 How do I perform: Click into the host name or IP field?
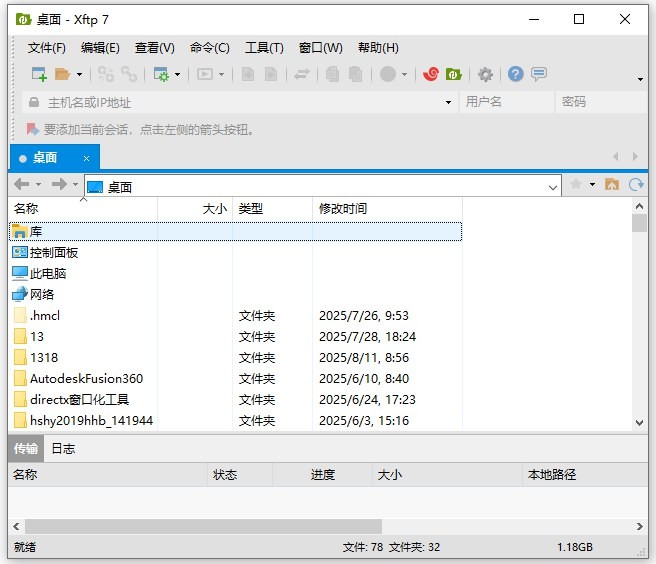pos(241,102)
